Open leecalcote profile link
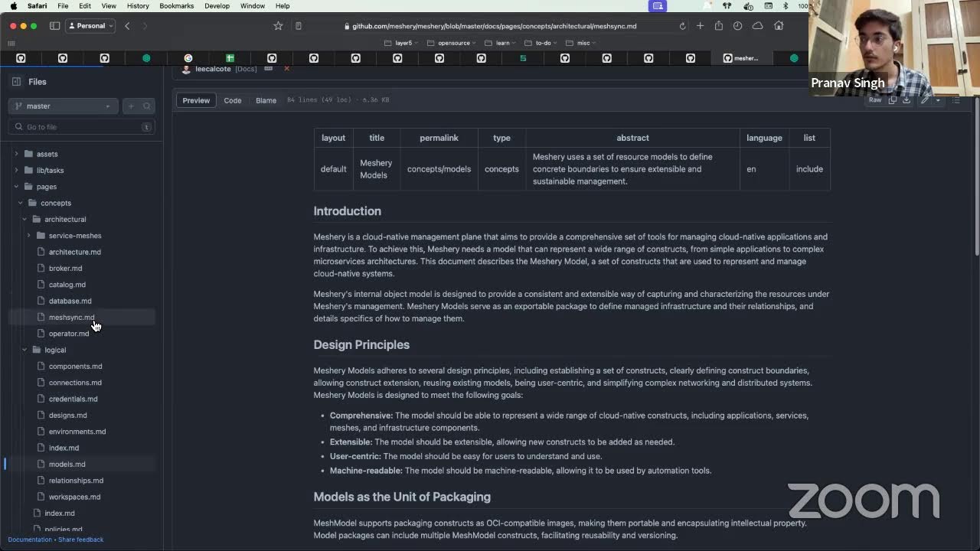980x551 pixels. pos(213,69)
